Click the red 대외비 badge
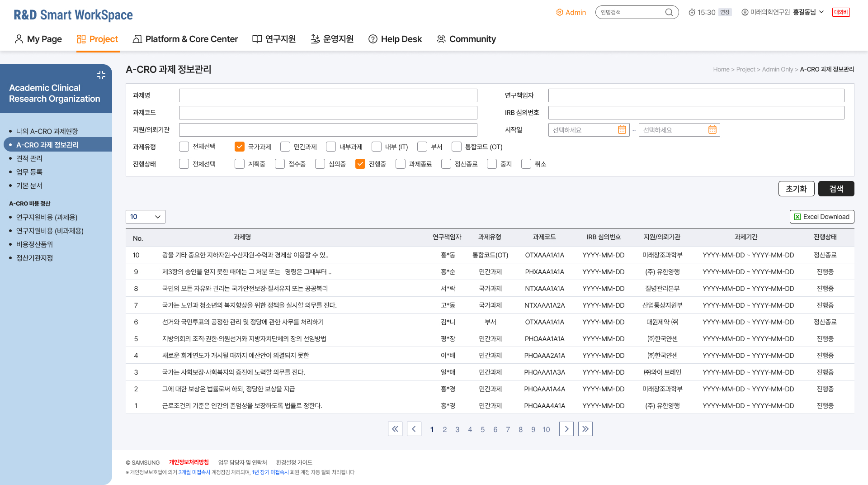868x485 pixels. [841, 12]
